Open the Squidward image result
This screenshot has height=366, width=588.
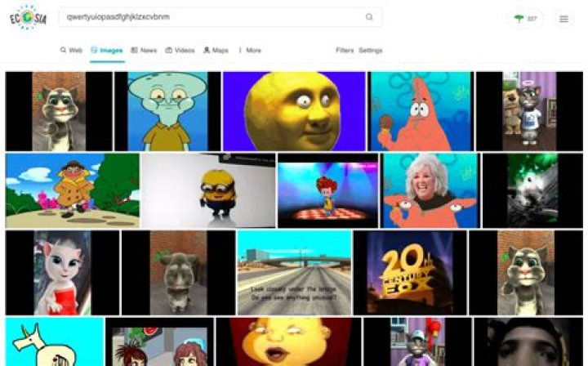click(167, 111)
